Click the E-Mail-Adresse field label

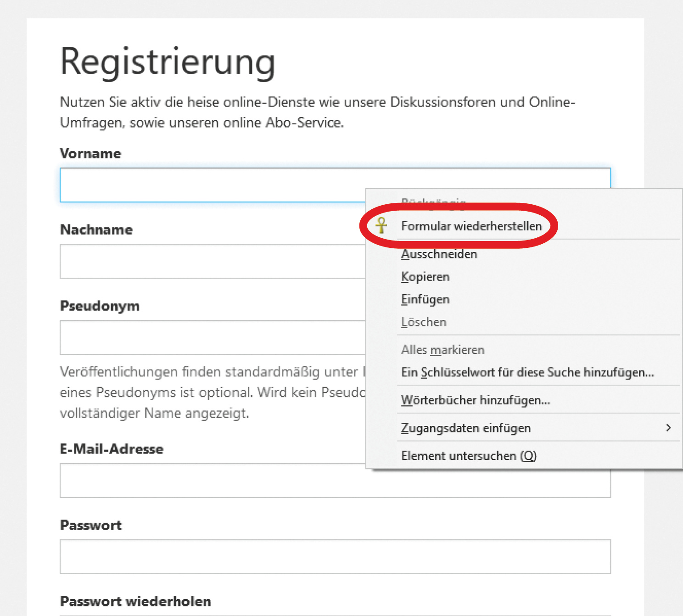coord(112,449)
